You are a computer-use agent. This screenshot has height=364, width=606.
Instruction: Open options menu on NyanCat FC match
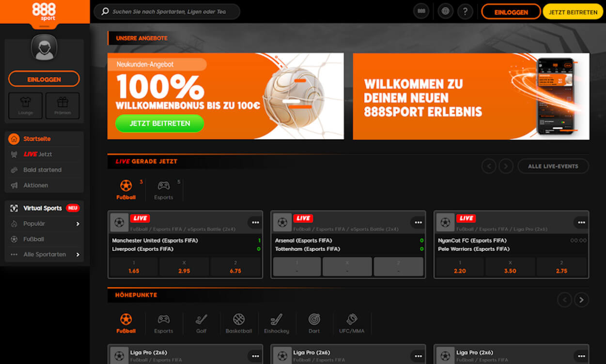[581, 222]
